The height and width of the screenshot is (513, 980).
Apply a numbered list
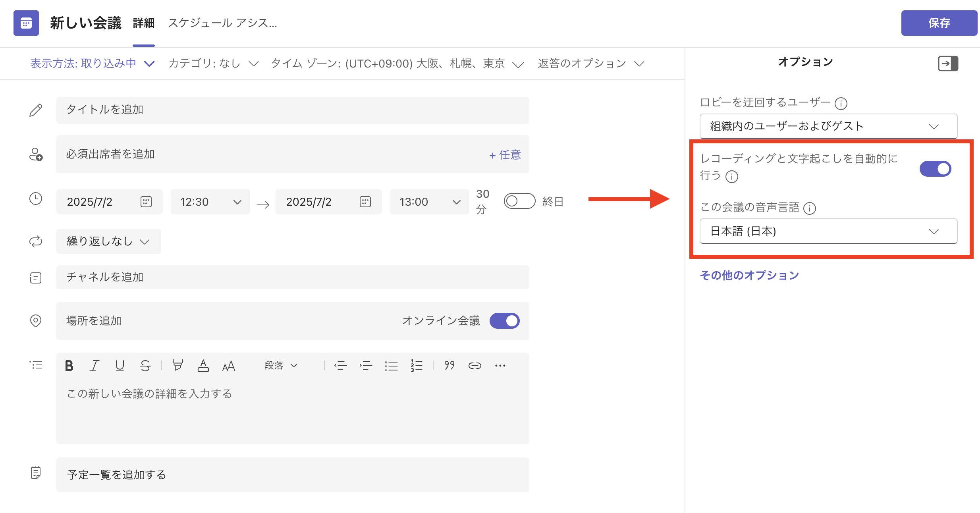(x=417, y=365)
